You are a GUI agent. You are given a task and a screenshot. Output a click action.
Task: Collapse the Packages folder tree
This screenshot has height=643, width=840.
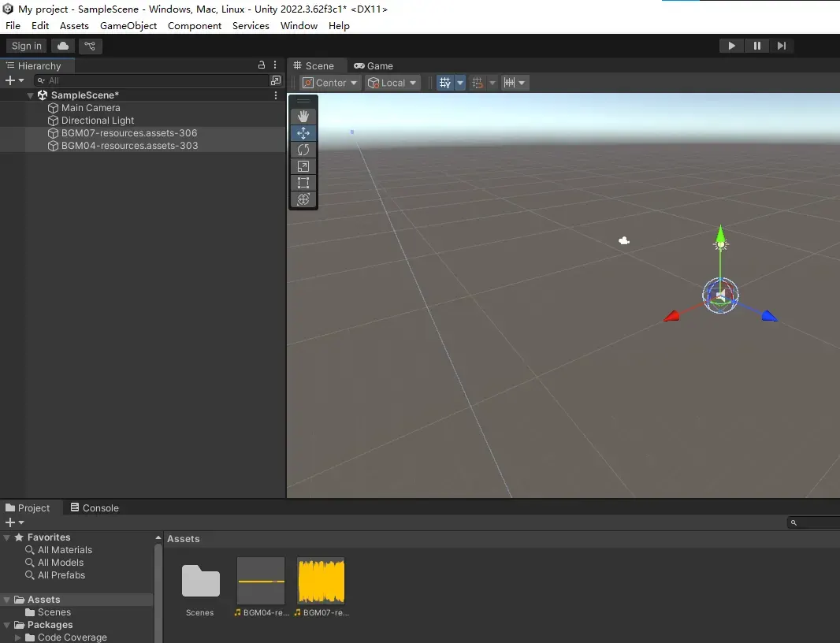(x=7, y=625)
